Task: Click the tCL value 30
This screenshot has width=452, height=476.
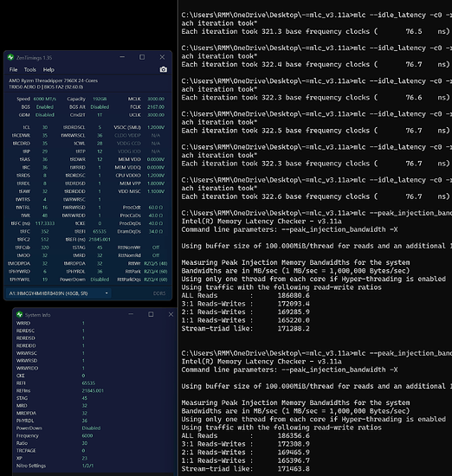Action: (x=45, y=127)
